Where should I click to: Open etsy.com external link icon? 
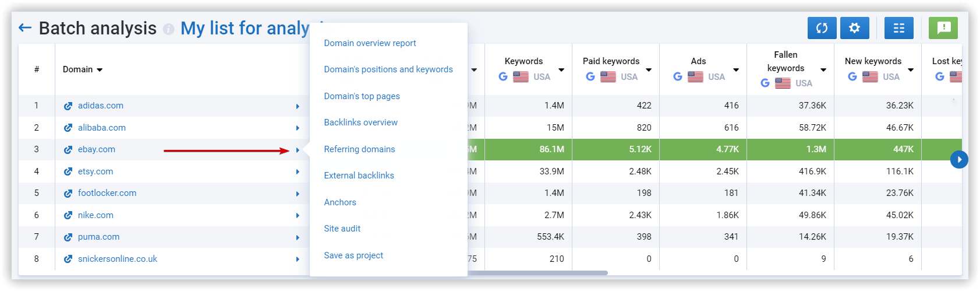tap(68, 171)
